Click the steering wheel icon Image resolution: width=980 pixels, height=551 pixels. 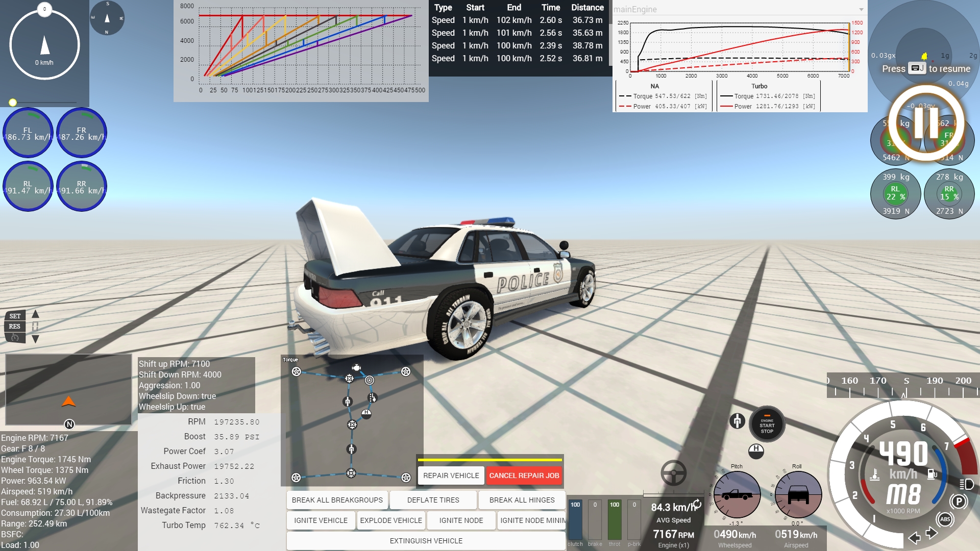[673, 472]
